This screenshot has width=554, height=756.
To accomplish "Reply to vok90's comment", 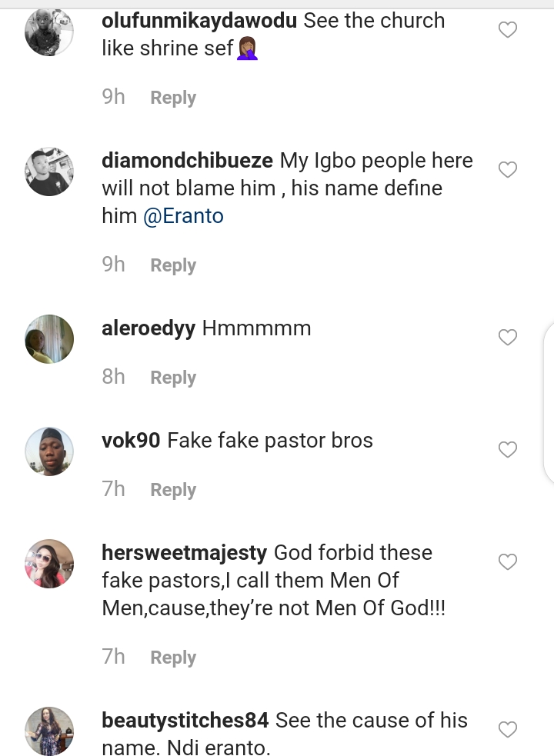I will click(173, 490).
